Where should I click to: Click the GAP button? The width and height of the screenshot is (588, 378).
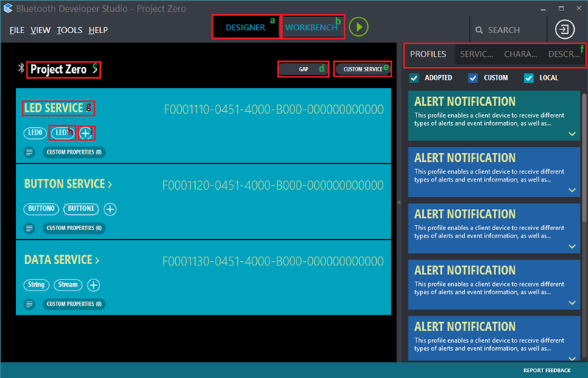click(x=303, y=69)
